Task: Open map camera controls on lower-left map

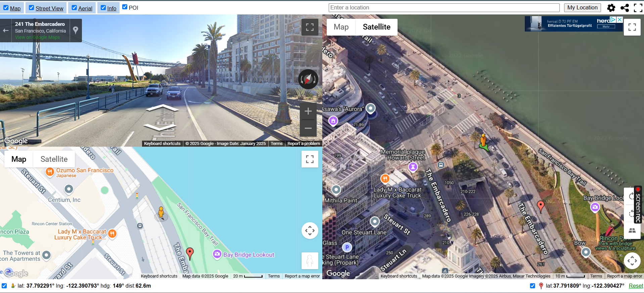Action: [x=310, y=231]
